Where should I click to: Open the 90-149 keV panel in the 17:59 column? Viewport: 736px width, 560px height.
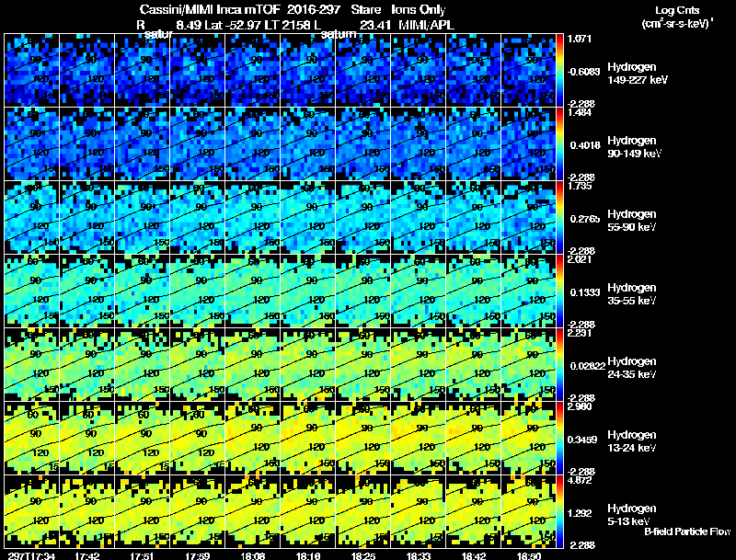pyautogui.click(x=198, y=143)
